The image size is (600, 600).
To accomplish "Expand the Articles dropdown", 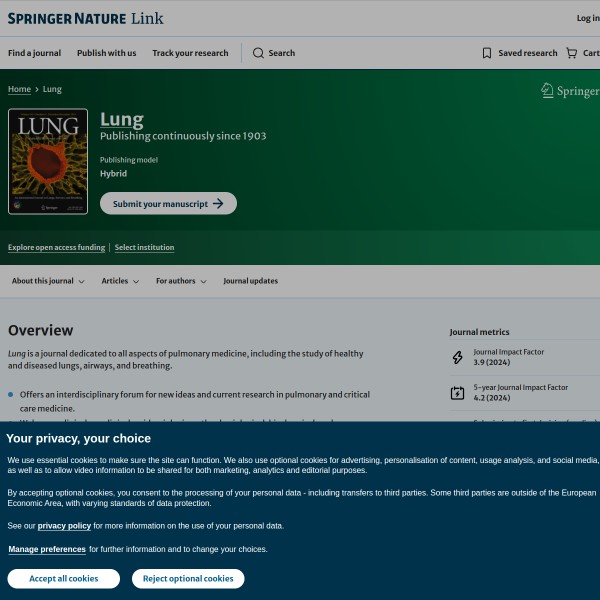I will pos(120,281).
